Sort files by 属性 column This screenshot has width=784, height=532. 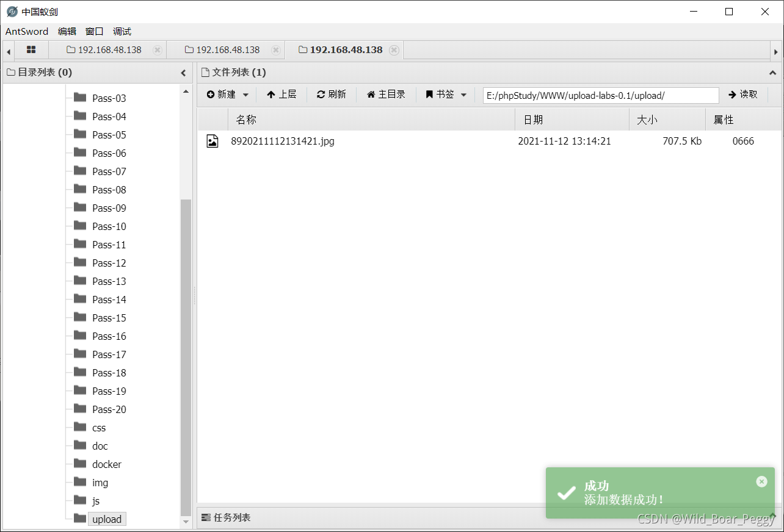[743, 120]
